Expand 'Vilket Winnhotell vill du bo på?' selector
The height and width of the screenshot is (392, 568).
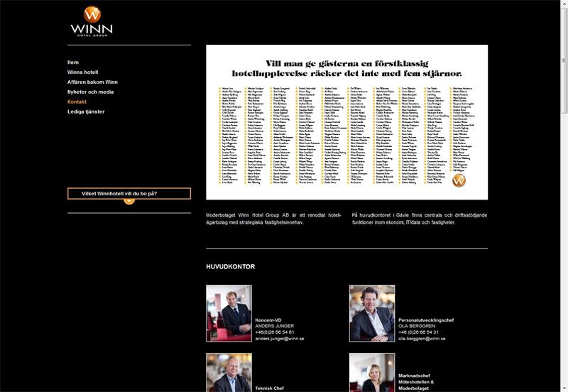(x=129, y=193)
